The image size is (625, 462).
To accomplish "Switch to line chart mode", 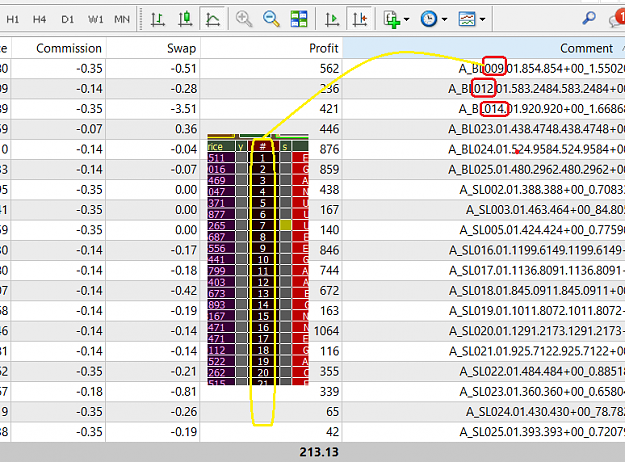I will pos(212,19).
